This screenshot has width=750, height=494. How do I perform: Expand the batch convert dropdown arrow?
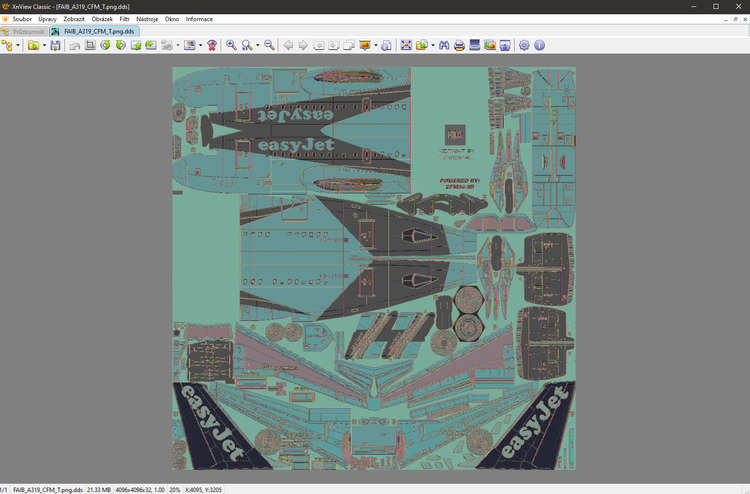click(x=432, y=45)
